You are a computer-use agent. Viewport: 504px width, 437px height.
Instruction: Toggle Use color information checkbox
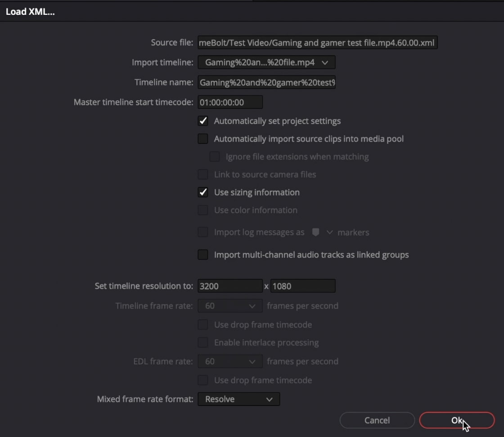point(203,210)
